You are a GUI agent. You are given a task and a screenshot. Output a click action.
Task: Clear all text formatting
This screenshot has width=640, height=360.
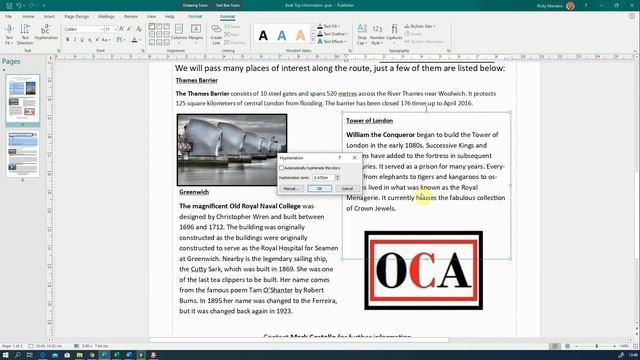click(139, 29)
